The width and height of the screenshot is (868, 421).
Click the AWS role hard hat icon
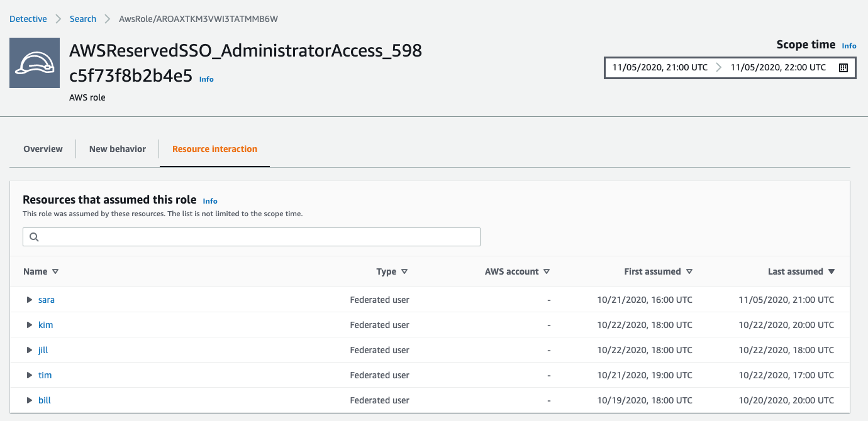coord(35,63)
